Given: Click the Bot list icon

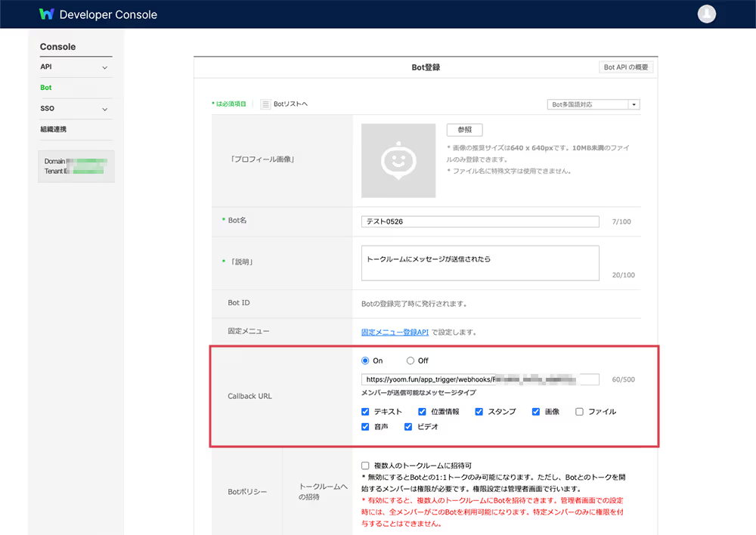Looking at the screenshot, I should [265, 104].
